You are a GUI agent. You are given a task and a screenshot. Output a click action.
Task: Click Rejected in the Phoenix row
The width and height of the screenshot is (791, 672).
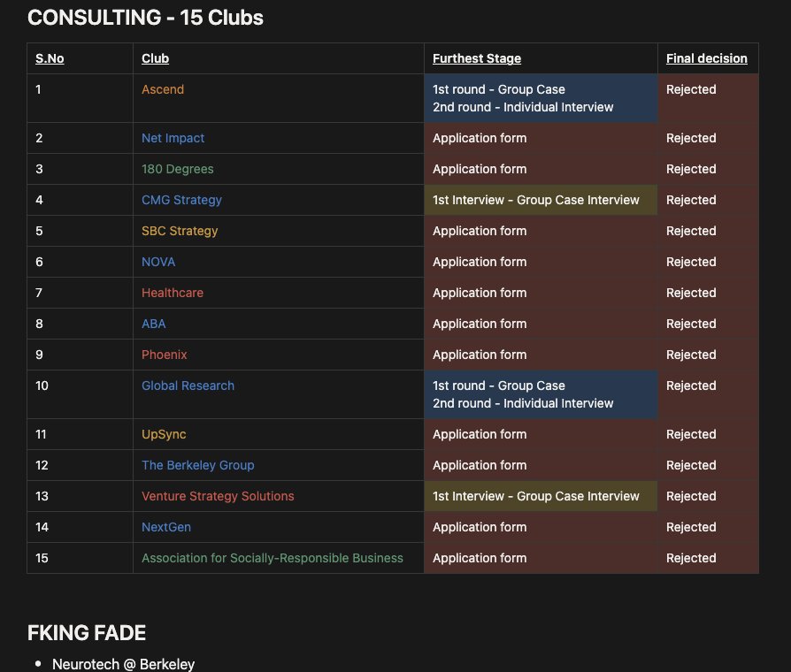point(691,355)
